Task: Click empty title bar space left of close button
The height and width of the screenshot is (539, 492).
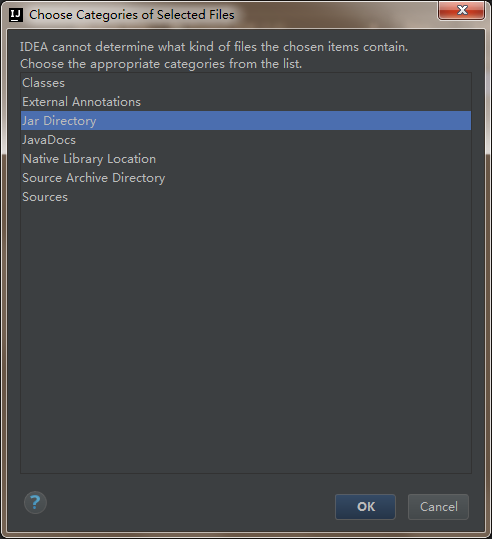Action: point(335,15)
